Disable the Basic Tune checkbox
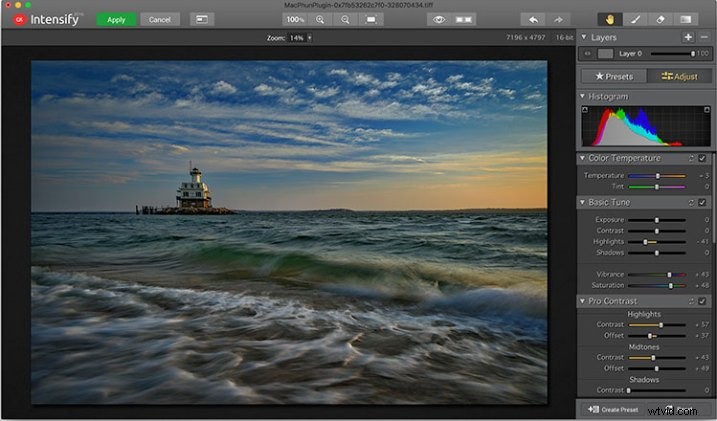717x421 pixels. pyautogui.click(x=702, y=203)
